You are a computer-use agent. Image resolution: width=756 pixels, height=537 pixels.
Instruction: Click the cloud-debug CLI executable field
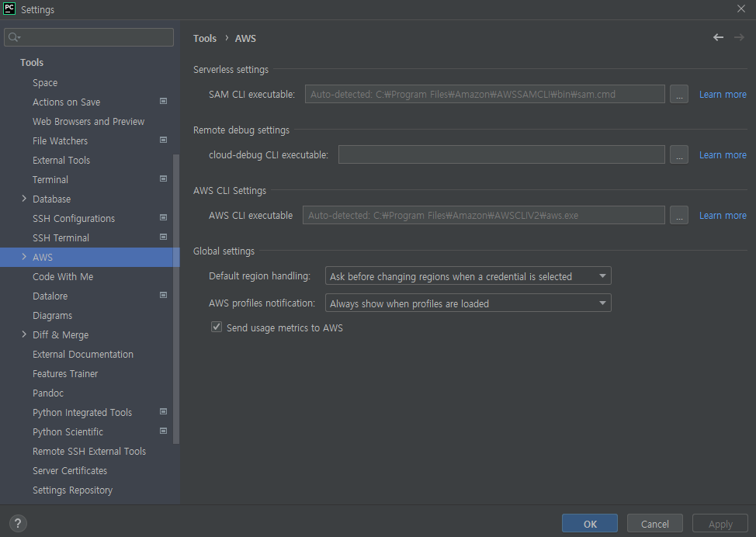[501, 154]
